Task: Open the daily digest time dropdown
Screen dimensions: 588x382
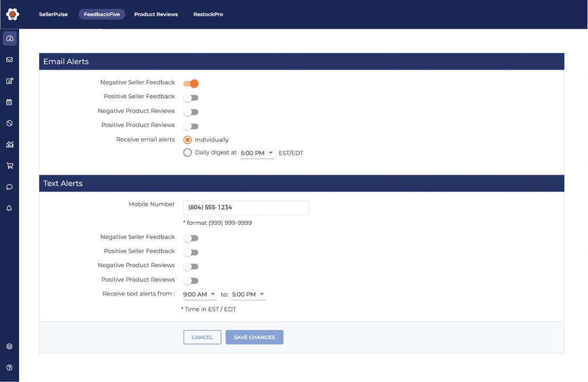Action: [x=257, y=153]
